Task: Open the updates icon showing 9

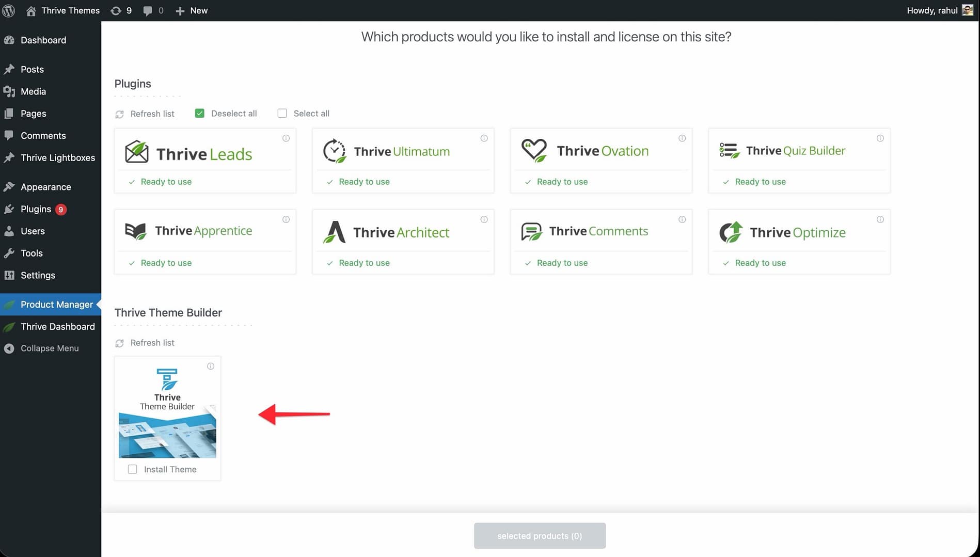Action: (x=116, y=10)
